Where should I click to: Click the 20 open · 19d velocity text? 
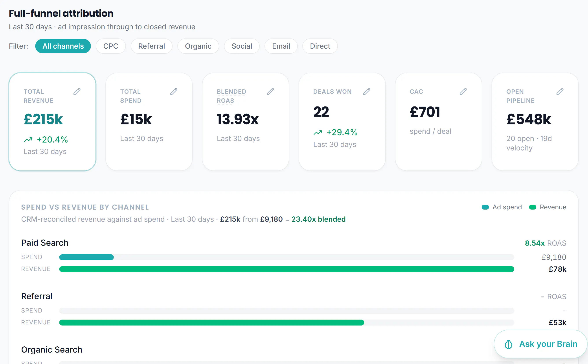(529, 143)
